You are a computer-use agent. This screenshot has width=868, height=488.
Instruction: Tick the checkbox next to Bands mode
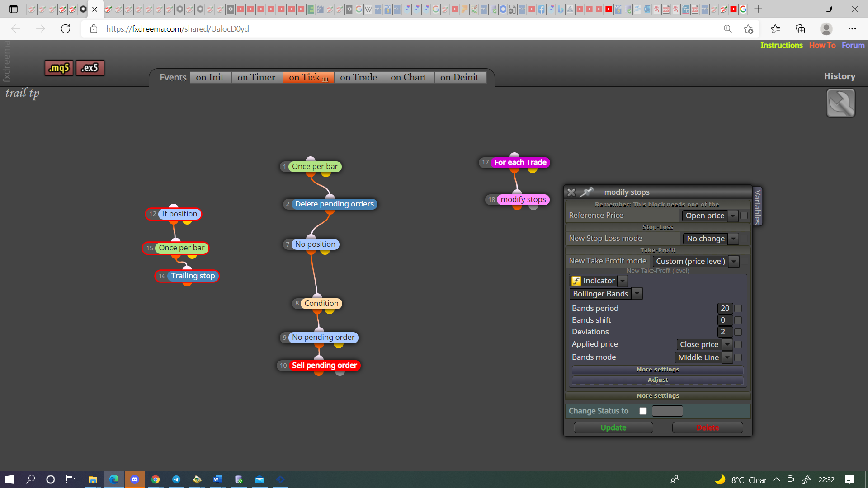pyautogui.click(x=738, y=358)
